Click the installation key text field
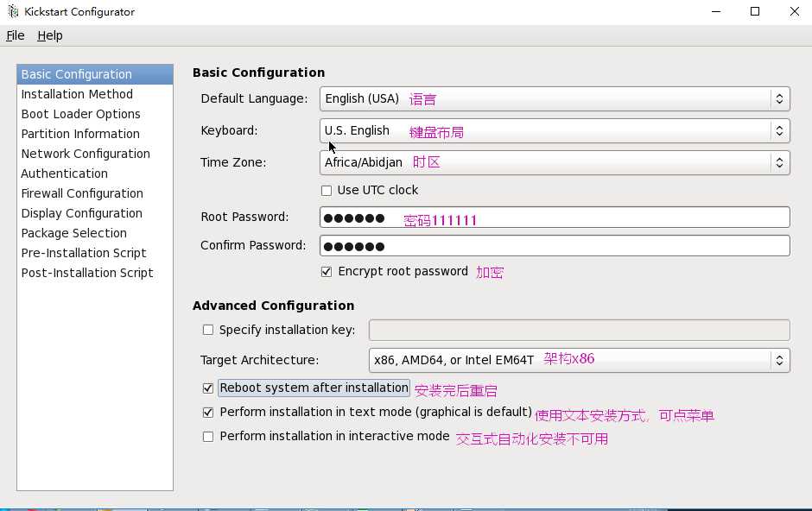The image size is (812, 511). tap(579, 330)
